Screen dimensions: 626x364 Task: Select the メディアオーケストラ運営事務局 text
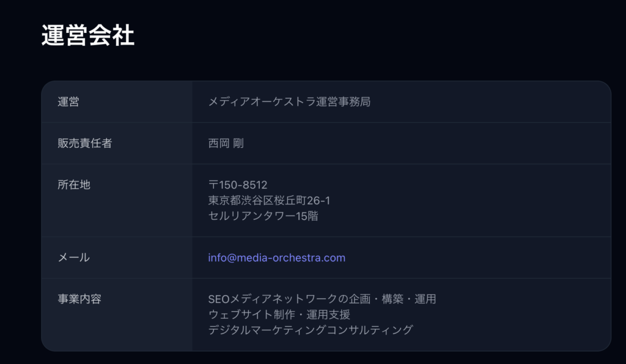click(289, 102)
